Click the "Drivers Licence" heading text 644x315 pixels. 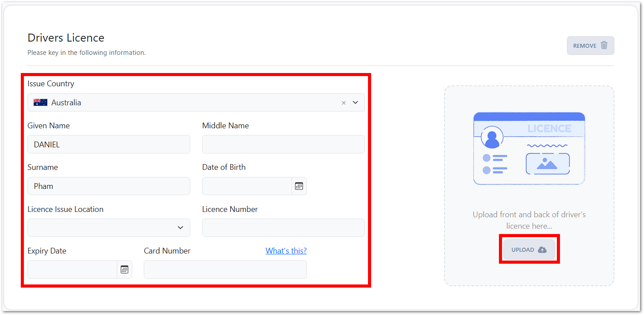pyautogui.click(x=66, y=38)
